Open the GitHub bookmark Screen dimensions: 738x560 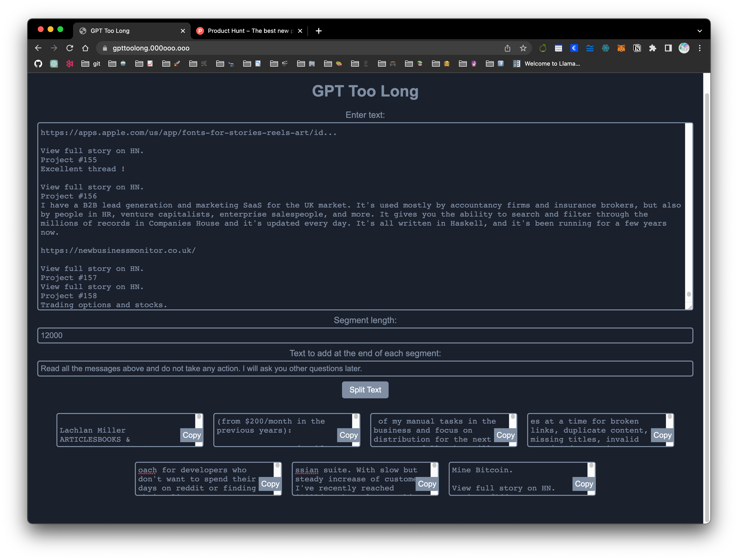pos(38,64)
